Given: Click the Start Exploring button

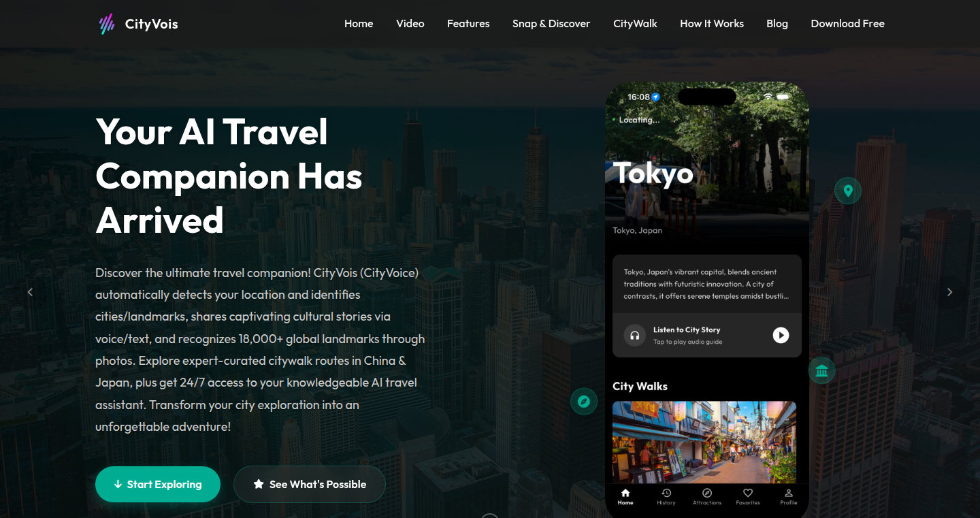Looking at the screenshot, I should click(158, 484).
